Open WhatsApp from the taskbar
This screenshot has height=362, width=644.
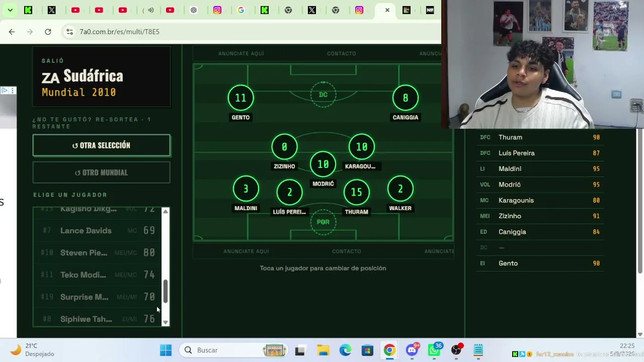click(x=434, y=350)
